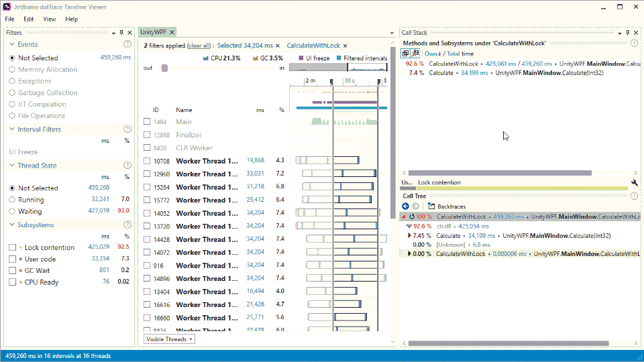Collapse the Thread State section
The height and width of the screenshot is (362, 644).
tap(13, 166)
